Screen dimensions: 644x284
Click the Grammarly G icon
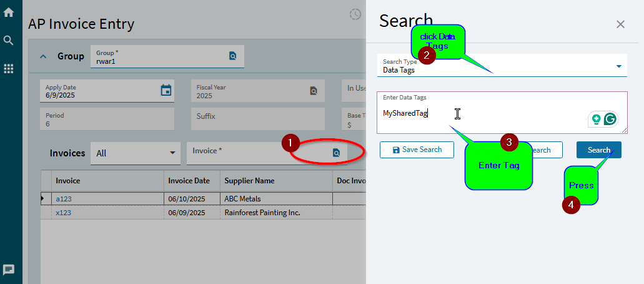coord(610,119)
